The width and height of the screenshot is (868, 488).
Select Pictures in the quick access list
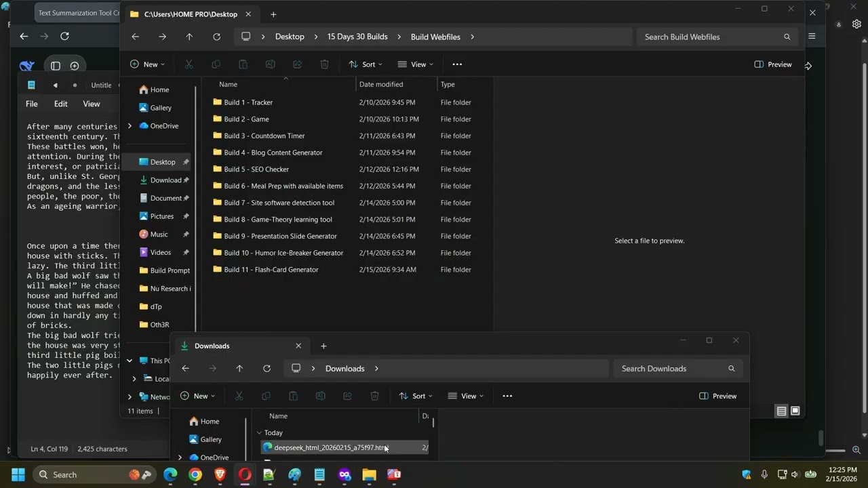(157, 216)
